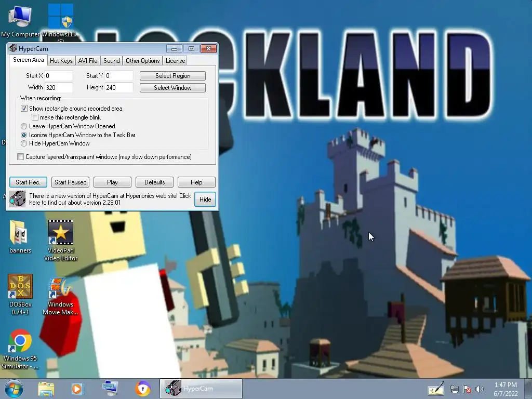Enable make this rectangle blink
Screen dimensions: 532x399
click(x=35, y=117)
